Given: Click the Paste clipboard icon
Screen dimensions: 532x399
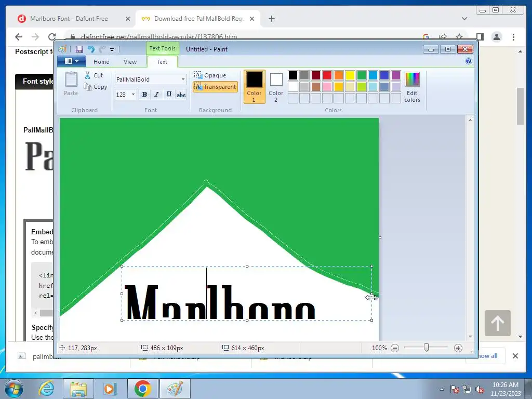Looking at the screenshot, I should (71, 84).
